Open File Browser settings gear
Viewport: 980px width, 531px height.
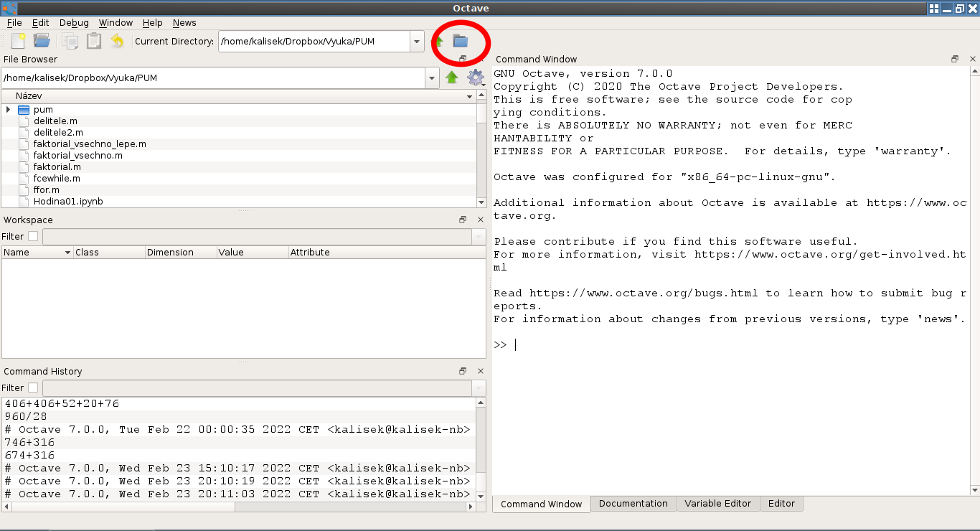(475, 77)
